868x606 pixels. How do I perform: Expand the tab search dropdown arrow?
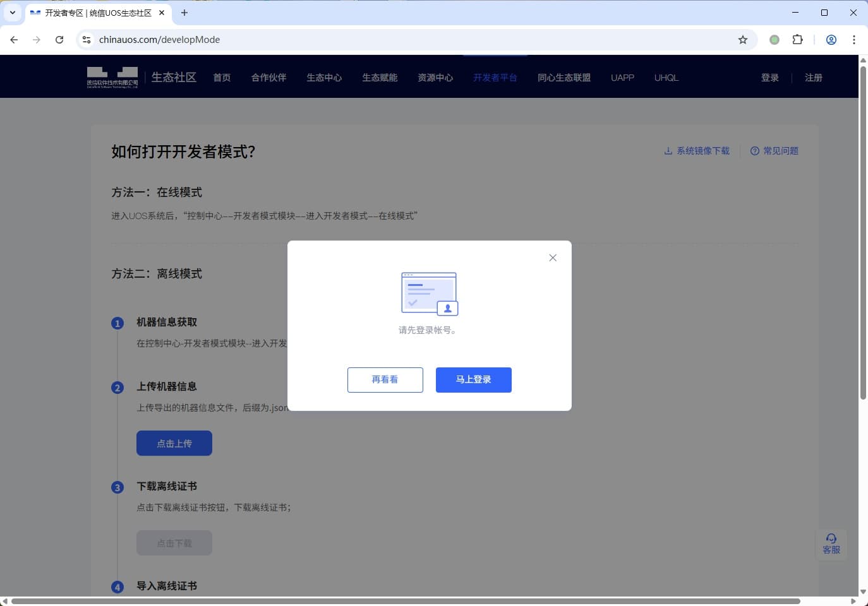coord(13,13)
